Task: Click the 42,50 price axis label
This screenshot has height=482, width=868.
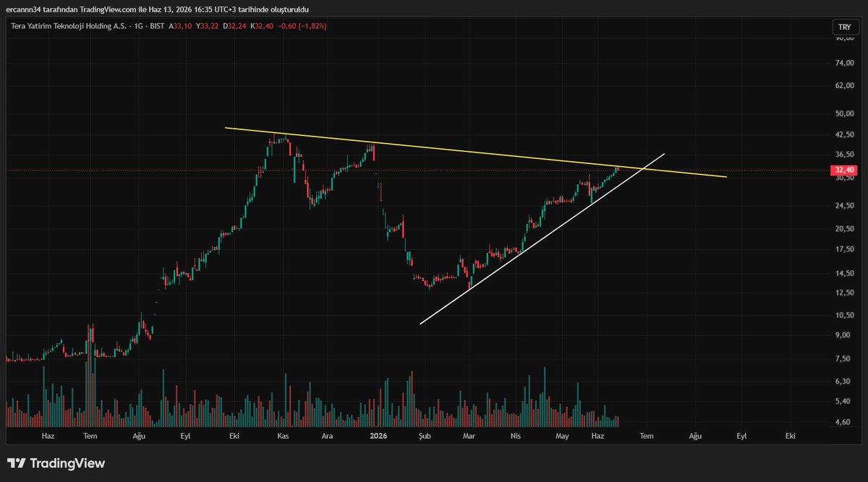Action: pyautogui.click(x=845, y=134)
